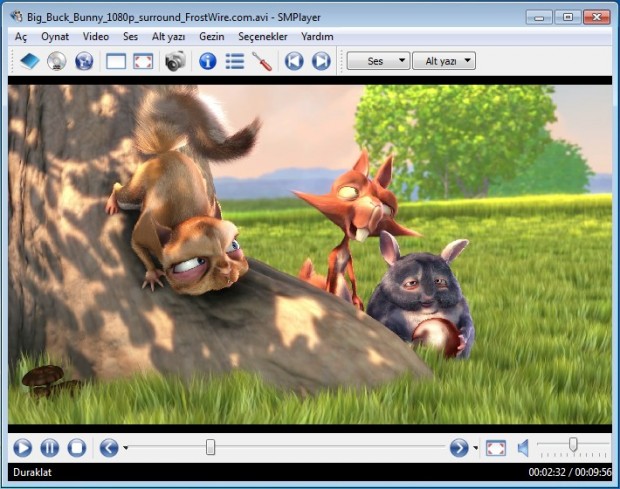Expand the Ses dropdown button
The width and height of the screenshot is (620, 489).
(x=378, y=61)
